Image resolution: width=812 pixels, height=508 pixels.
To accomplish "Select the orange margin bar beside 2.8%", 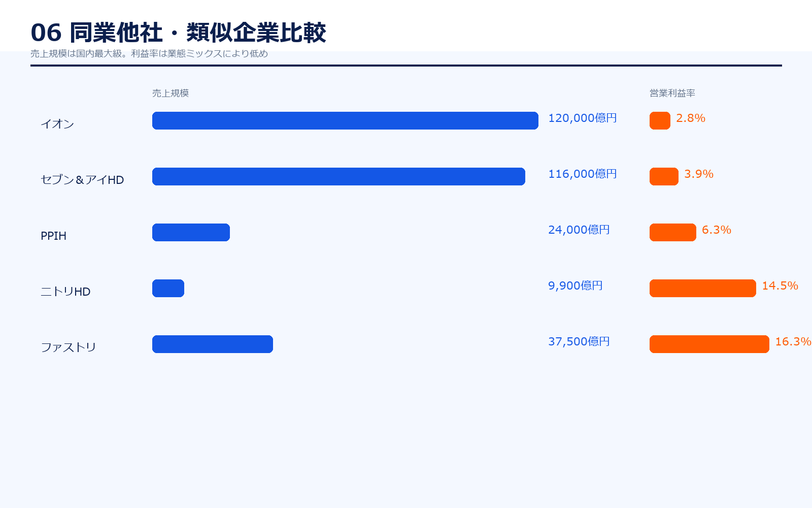I will click(660, 120).
